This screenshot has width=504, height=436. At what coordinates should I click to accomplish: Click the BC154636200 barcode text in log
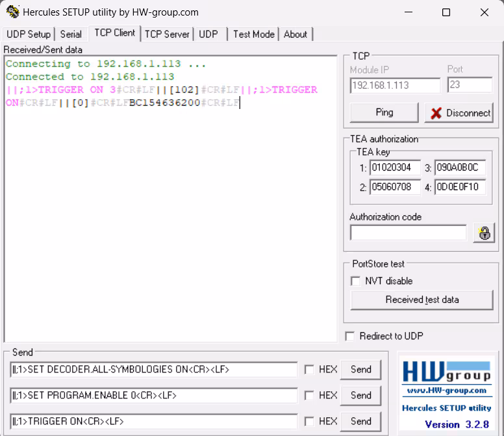point(165,103)
